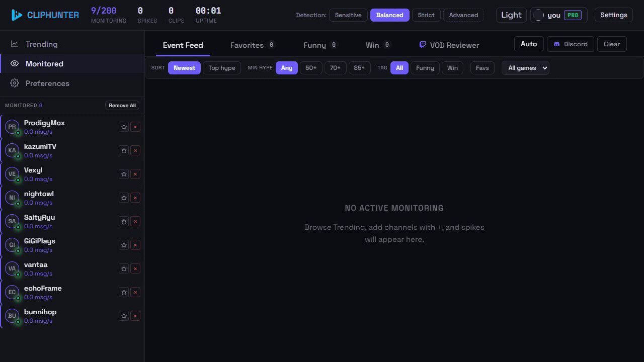Click the ProdigyMox avatar circle
This screenshot has width=644, height=362.
12,127
